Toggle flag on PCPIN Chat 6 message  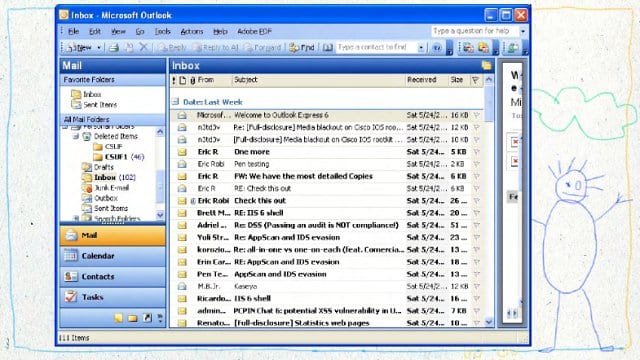(476, 311)
